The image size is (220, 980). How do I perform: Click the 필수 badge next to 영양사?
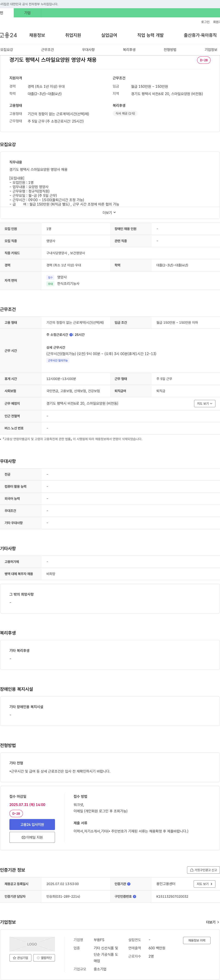50,278
